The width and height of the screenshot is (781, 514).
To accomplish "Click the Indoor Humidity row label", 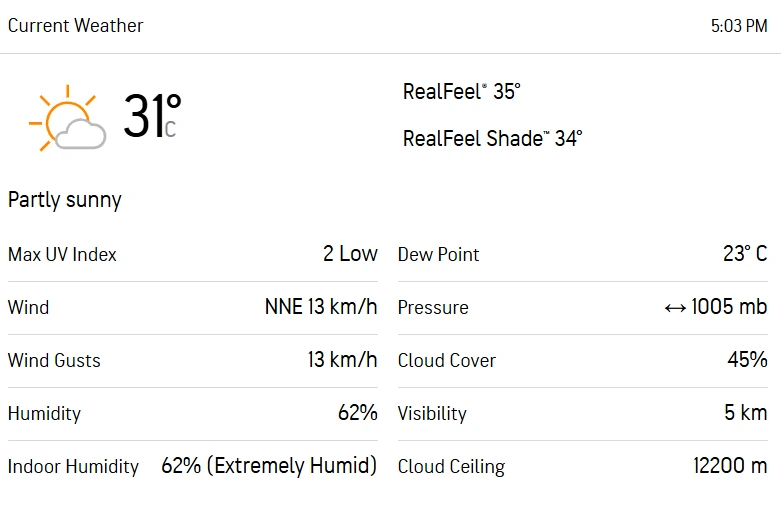I will 73,467.
